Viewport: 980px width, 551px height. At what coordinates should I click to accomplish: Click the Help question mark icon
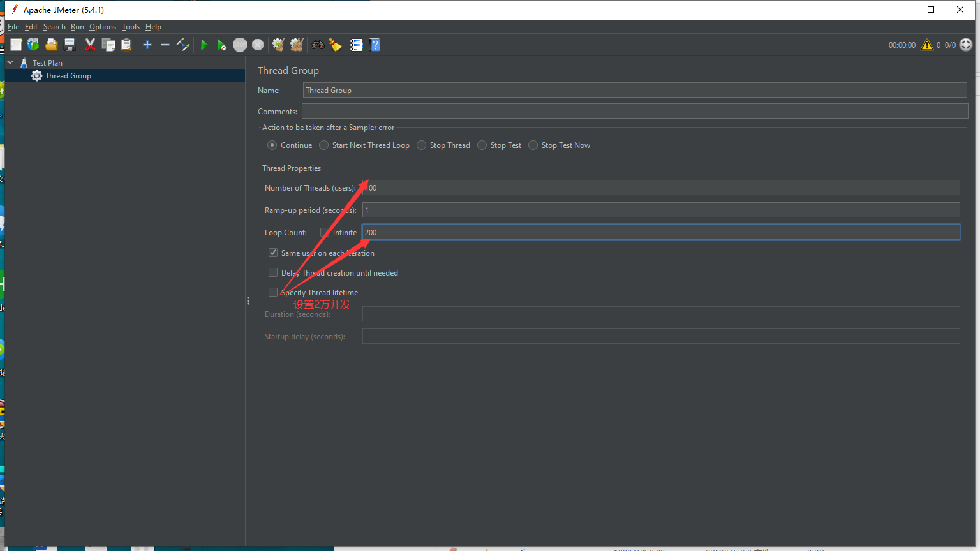click(375, 45)
